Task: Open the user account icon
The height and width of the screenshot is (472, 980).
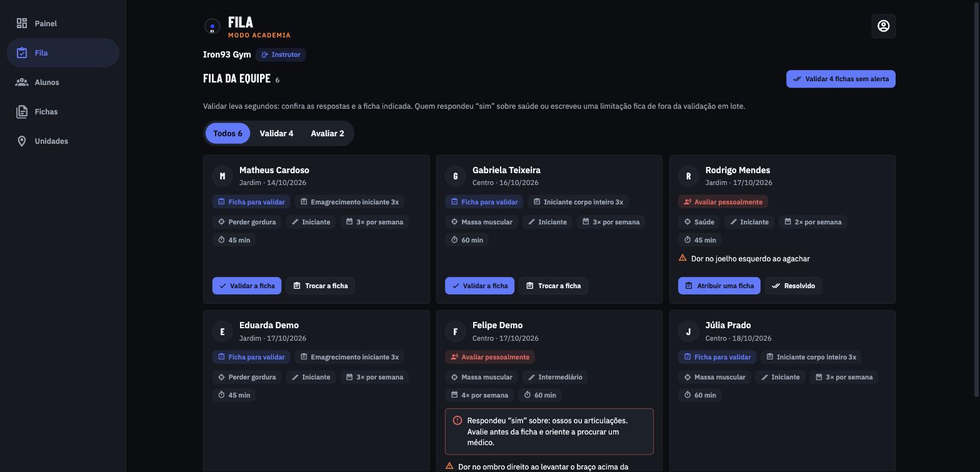Action: 883,26
